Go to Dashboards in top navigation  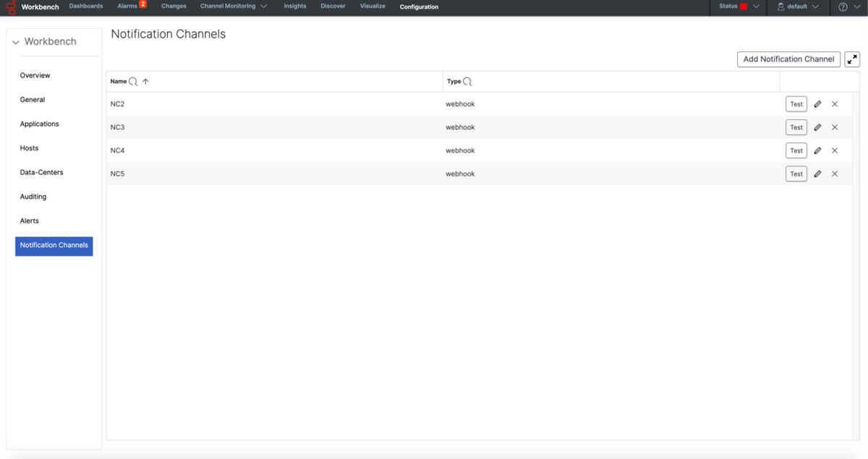(86, 7)
